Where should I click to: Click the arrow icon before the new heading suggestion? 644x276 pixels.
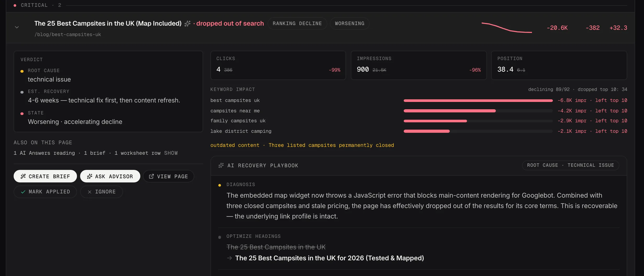(x=229, y=258)
